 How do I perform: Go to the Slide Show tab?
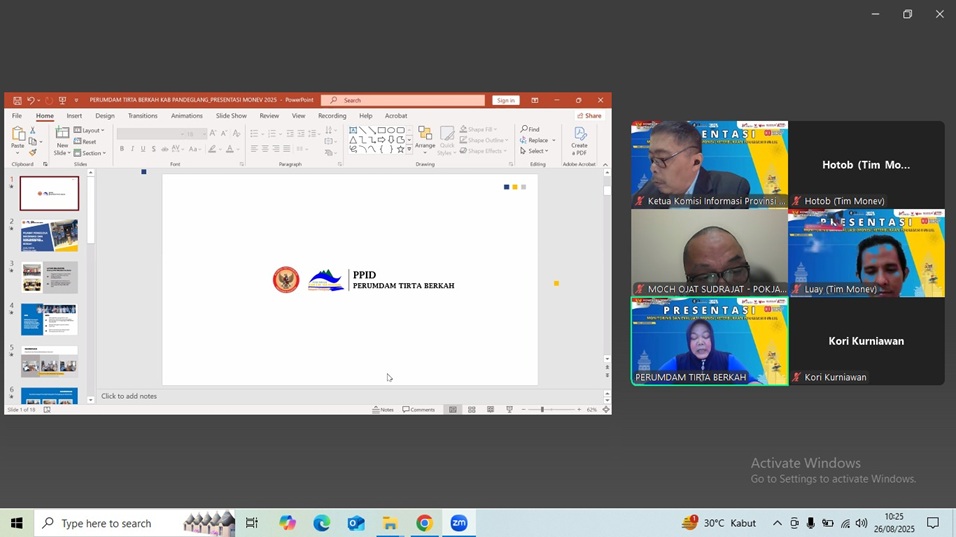tap(231, 115)
